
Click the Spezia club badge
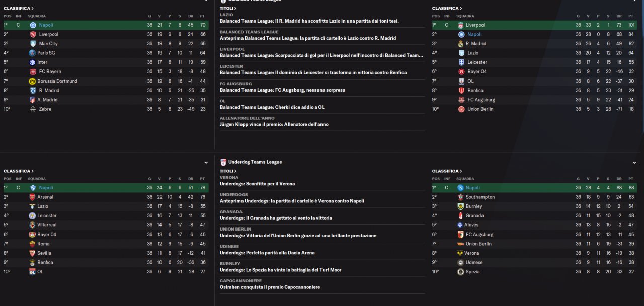click(461, 272)
